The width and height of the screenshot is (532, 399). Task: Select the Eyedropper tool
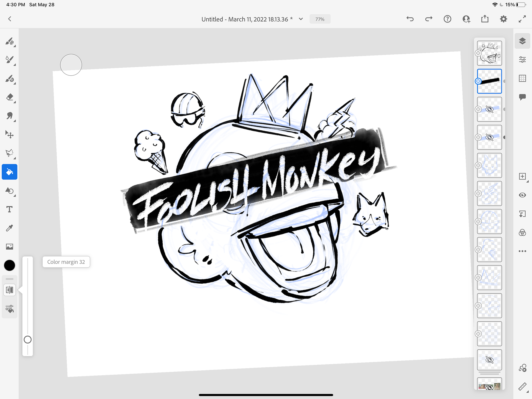click(x=9, y=228)
